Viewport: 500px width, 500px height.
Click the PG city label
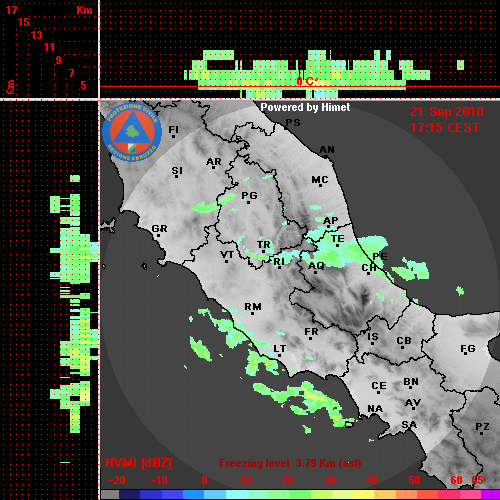[249, 195]
